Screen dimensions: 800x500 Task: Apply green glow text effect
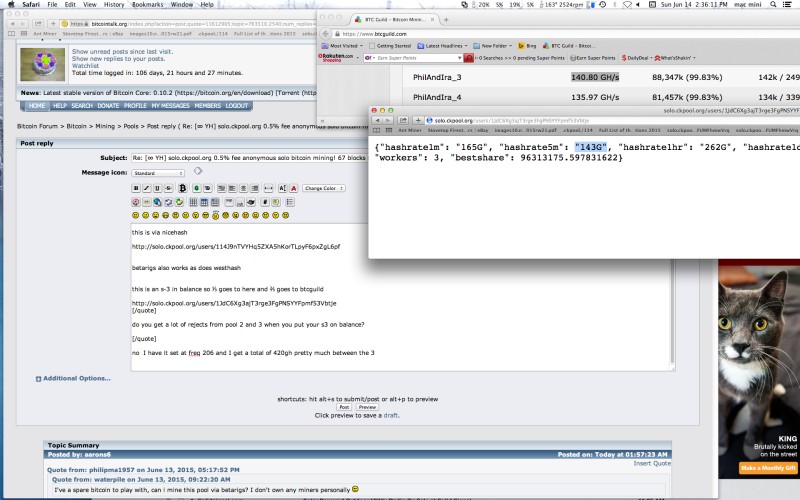[x=196, y=188]
